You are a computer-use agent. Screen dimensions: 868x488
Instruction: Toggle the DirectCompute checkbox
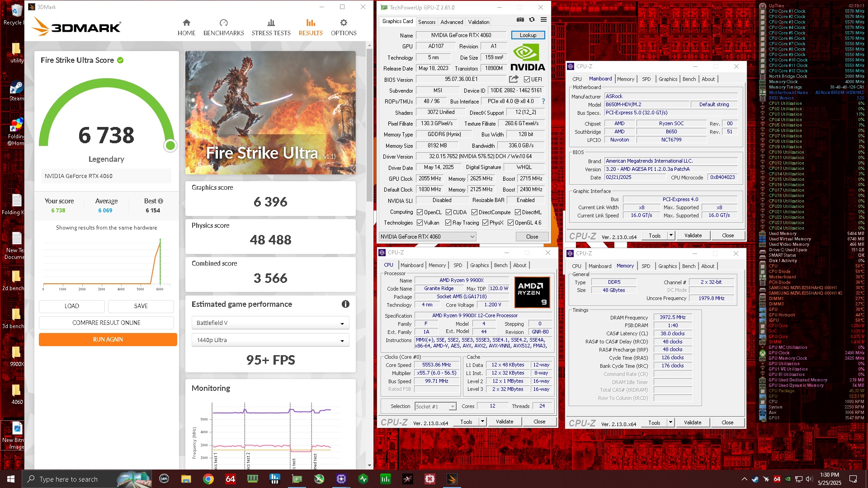pyautogui.click(x=474, y=212)
